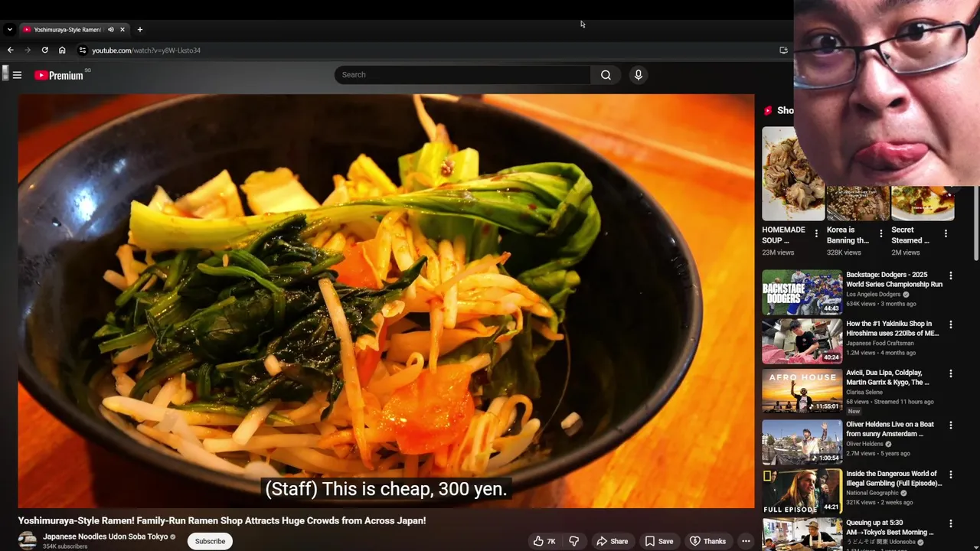Play the National Geographic Full Episode thumbnail
Image resolution: width=980 pixels, height=551 pixels.
pyautogui.click(x=802, y=491)
